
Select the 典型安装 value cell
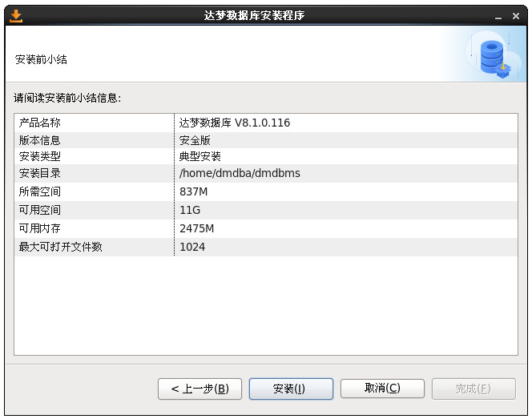[x=200, y=156]
